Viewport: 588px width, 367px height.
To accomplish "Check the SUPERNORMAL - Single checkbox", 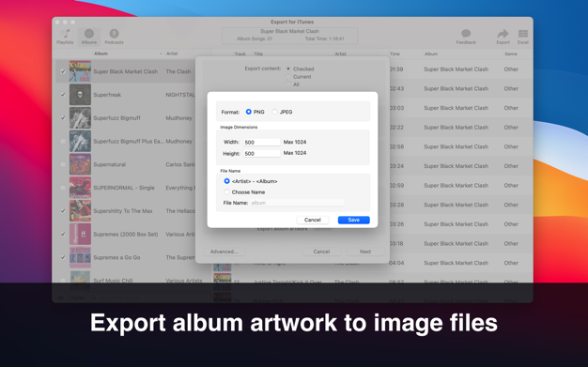I will (x=63, y=188).
